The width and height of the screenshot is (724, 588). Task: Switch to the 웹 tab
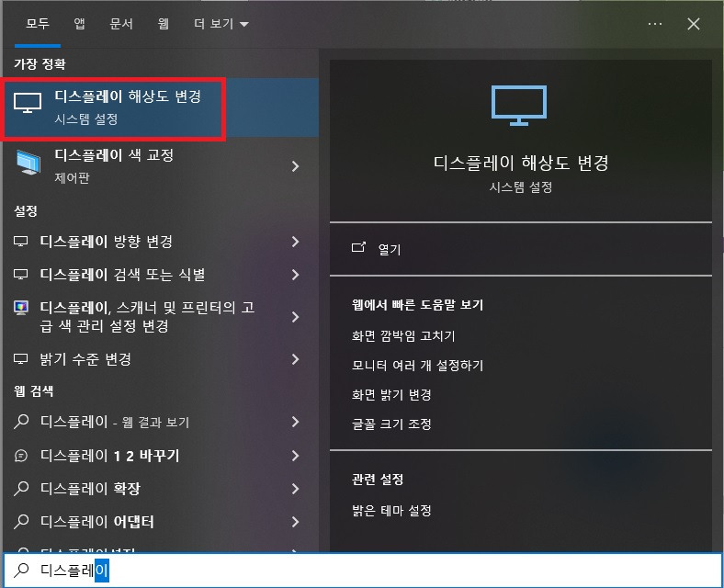[164, 24]
